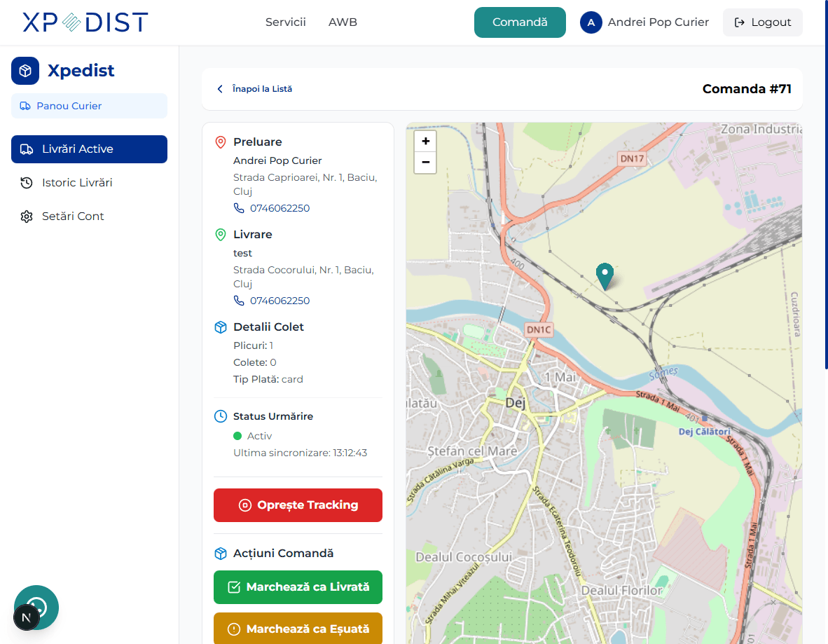The image size is (828, 644).
Task: Click the user avatar letter A
Action: point(591,22)
